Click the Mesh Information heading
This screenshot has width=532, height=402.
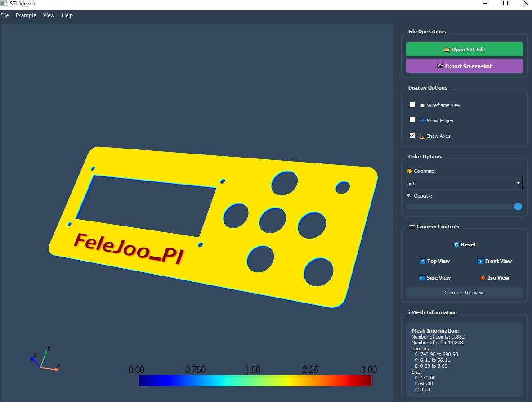[432, 312]
